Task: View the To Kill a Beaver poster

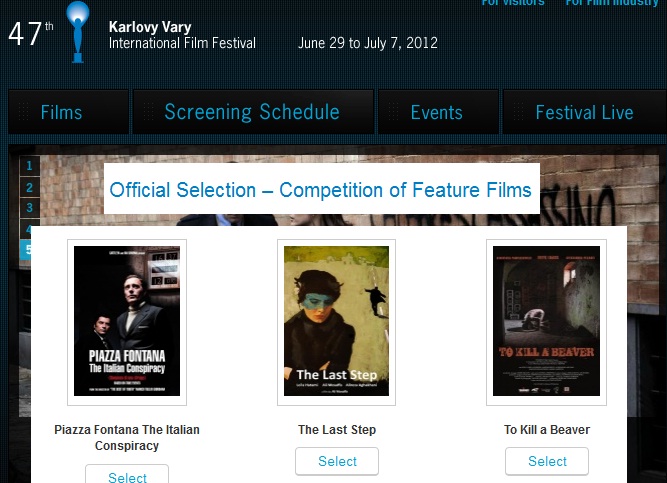Action: coord(546,321)
